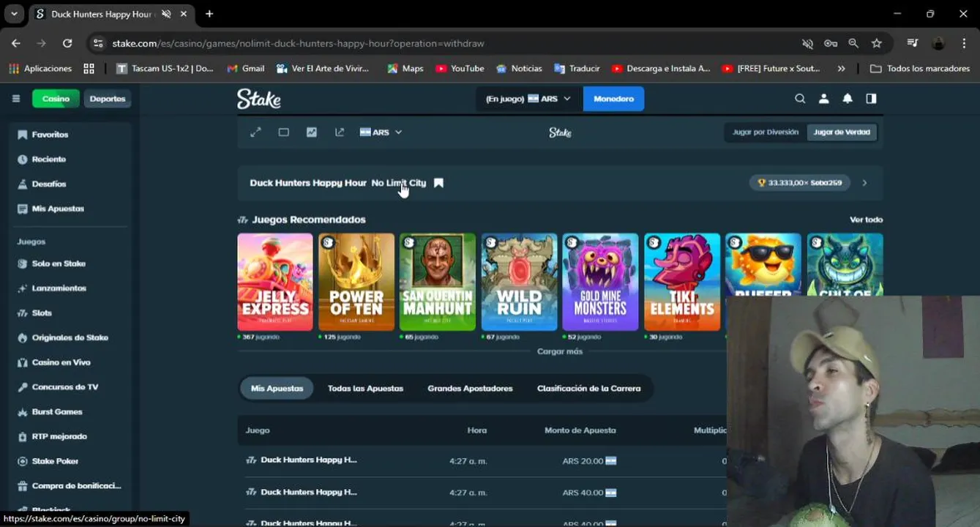Open Chrome three-dot menu
The height and width of the screenshot is (527, 980).
[x=964, y=43]
